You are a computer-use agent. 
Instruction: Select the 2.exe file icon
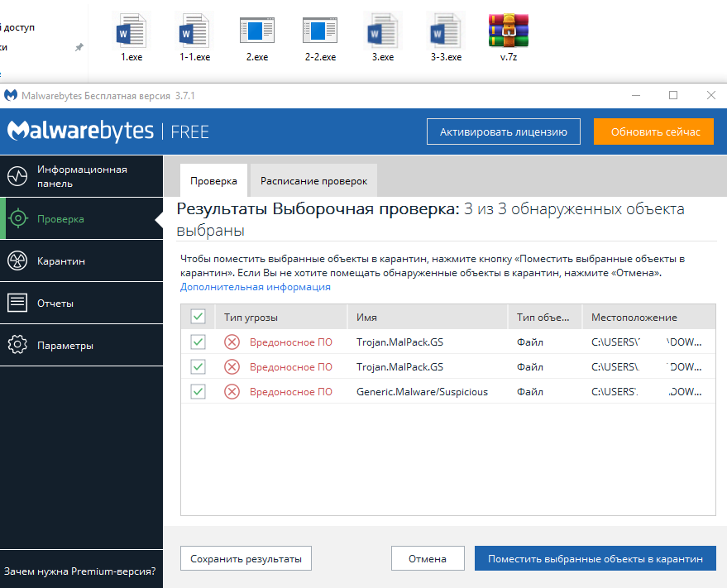[x=257, y=31]
